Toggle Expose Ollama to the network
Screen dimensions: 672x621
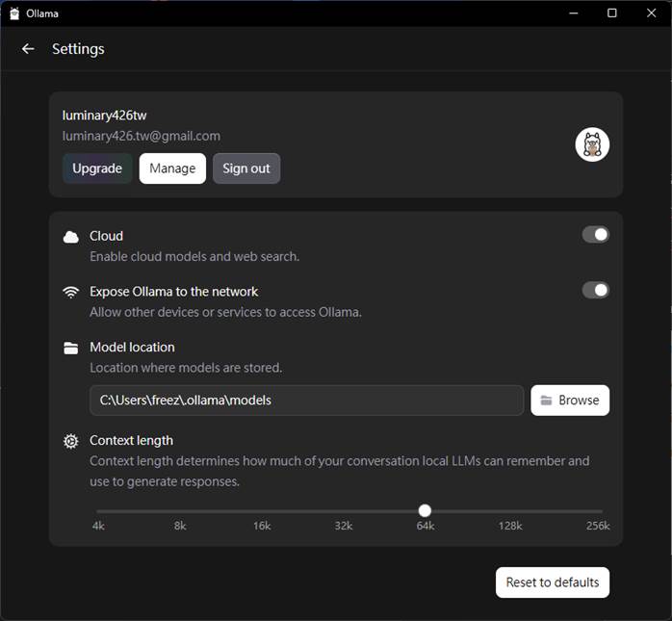pyautogui.click(x=595, y=290)
